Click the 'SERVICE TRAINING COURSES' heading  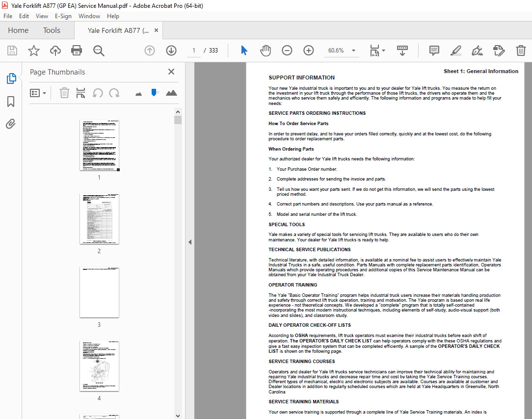(301, 362)
